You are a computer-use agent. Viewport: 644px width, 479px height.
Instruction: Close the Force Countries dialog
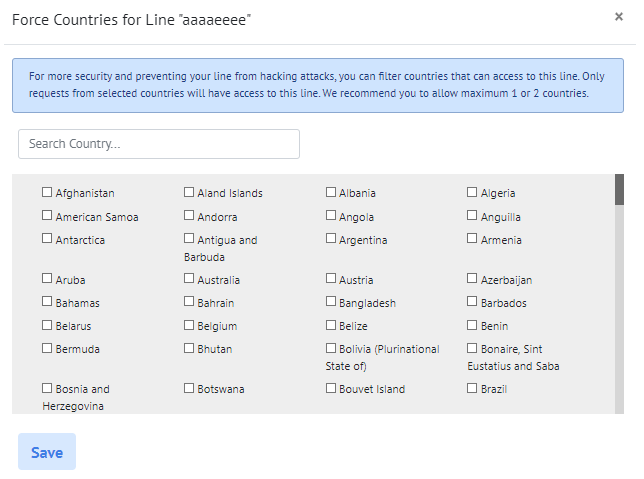(x=618, y=17)
